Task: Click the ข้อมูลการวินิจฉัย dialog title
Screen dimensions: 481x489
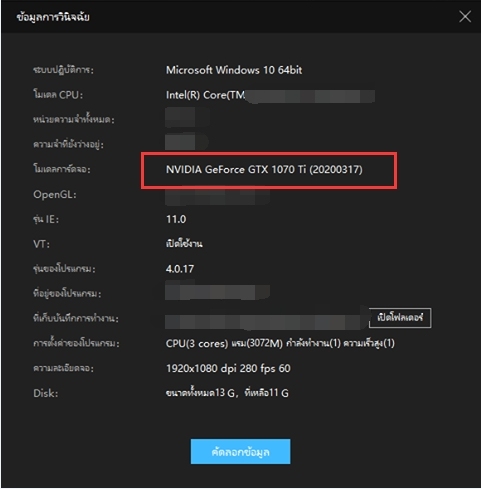Action: 53,17
